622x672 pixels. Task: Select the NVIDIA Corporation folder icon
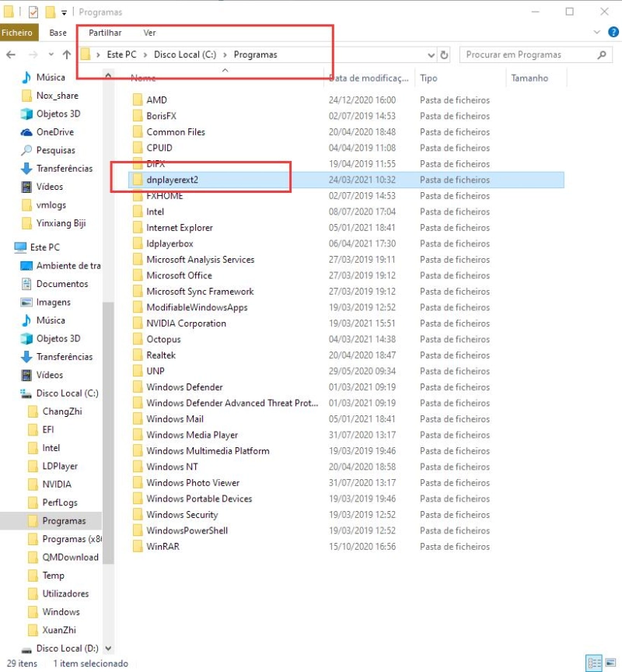pyautogui.click(x=137, y=324)
